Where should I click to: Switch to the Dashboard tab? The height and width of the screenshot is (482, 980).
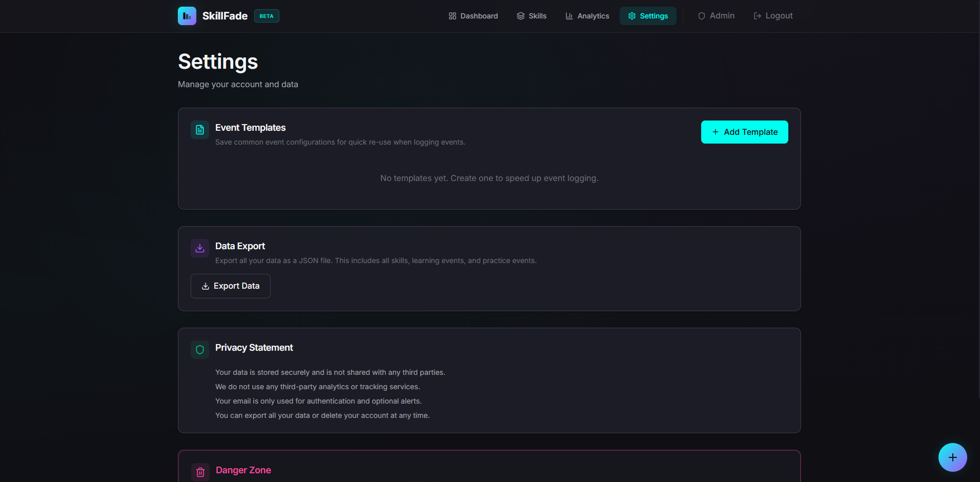click(x=478, y=16)
